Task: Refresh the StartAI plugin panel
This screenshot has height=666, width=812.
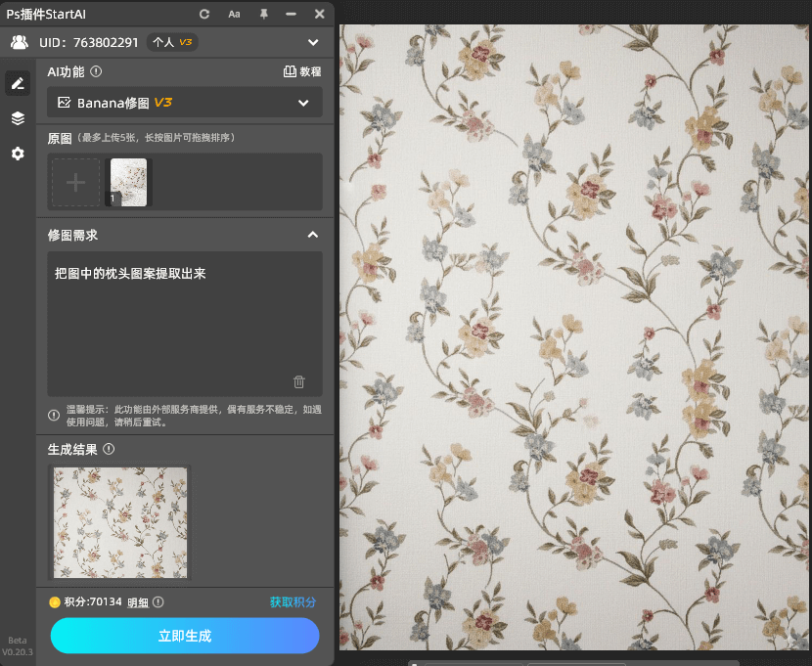Action: [203, 14]
